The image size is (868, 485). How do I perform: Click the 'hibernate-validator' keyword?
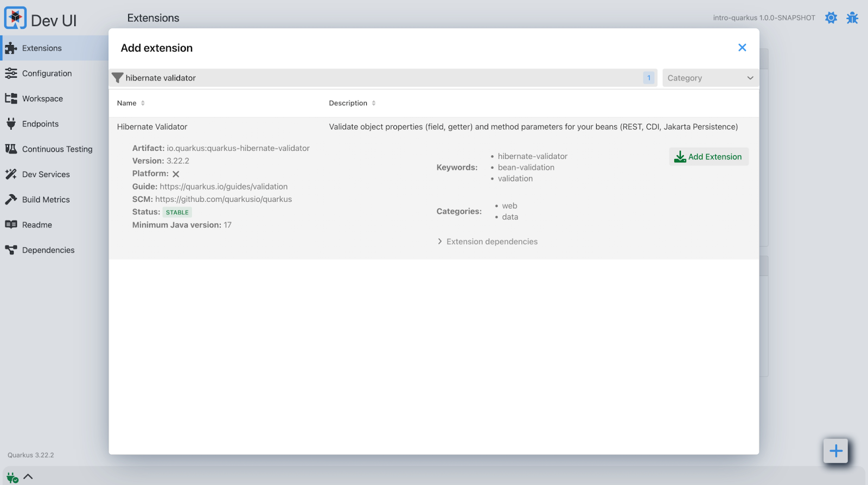(533, 156)
